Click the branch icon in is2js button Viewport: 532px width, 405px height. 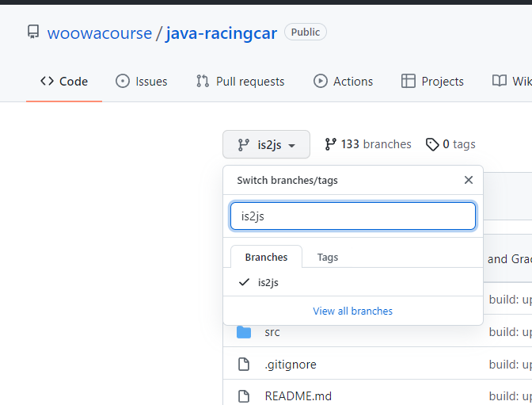(x=243, y=145)
